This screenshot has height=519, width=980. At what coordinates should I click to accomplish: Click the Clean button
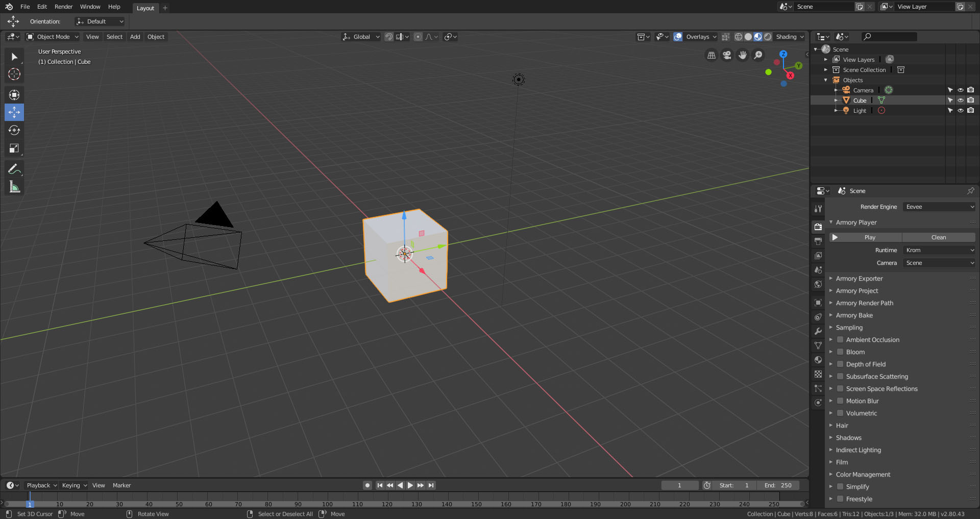click(x=939, y=237)
